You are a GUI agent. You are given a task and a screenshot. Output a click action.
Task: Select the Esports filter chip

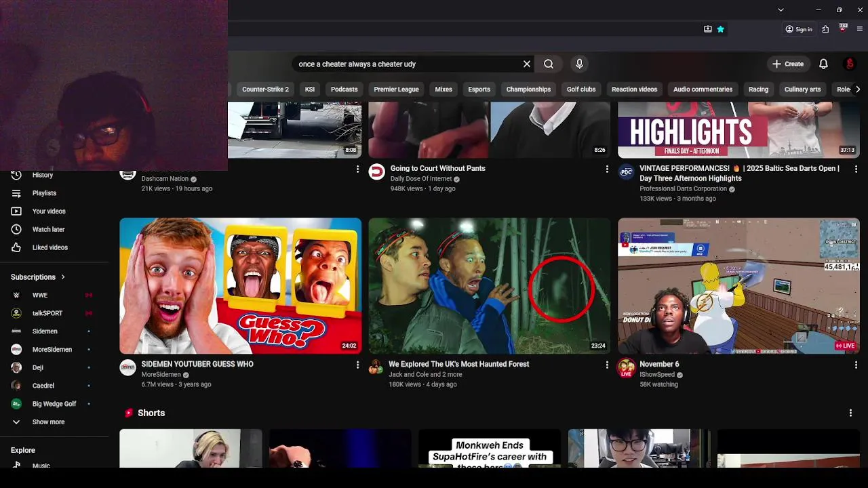(x=479, y=89)
